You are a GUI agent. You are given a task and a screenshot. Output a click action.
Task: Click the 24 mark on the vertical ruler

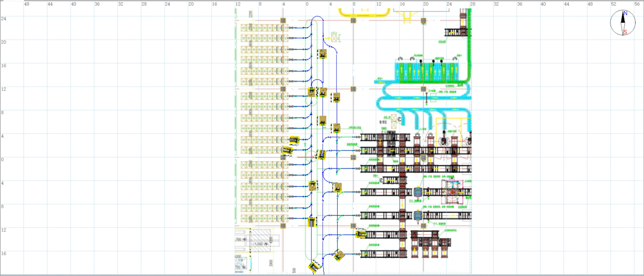point(3,19)
